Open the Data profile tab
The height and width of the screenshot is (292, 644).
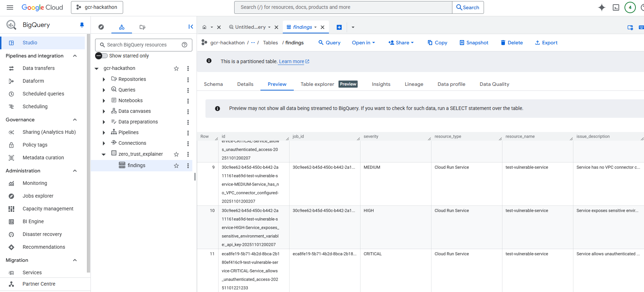pos(451,84)
